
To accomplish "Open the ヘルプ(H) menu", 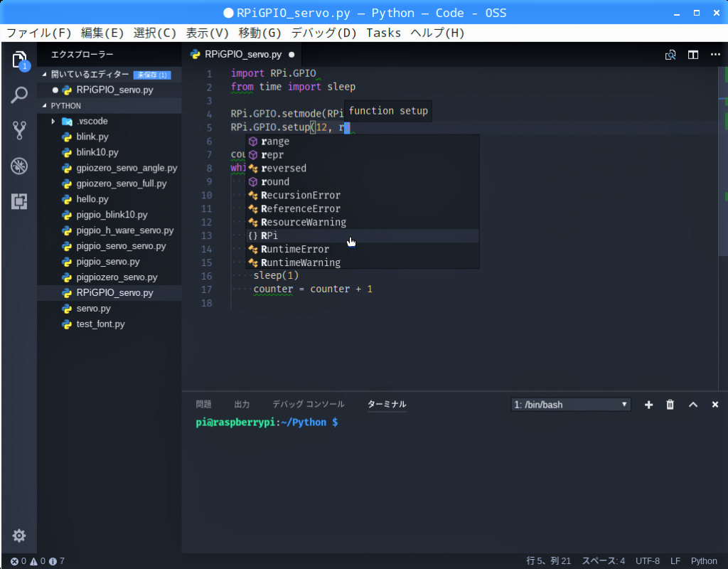I will (x=437, y=33).
